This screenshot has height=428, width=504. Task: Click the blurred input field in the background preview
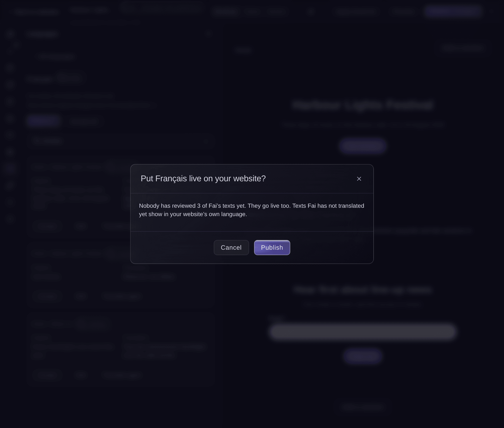pos(362,332)
